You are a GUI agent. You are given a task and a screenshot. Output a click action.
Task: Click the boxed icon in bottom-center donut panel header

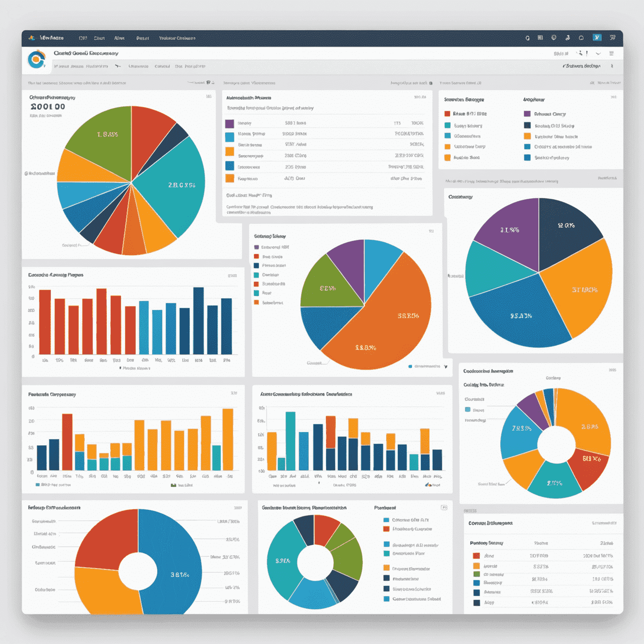point(444,508)
